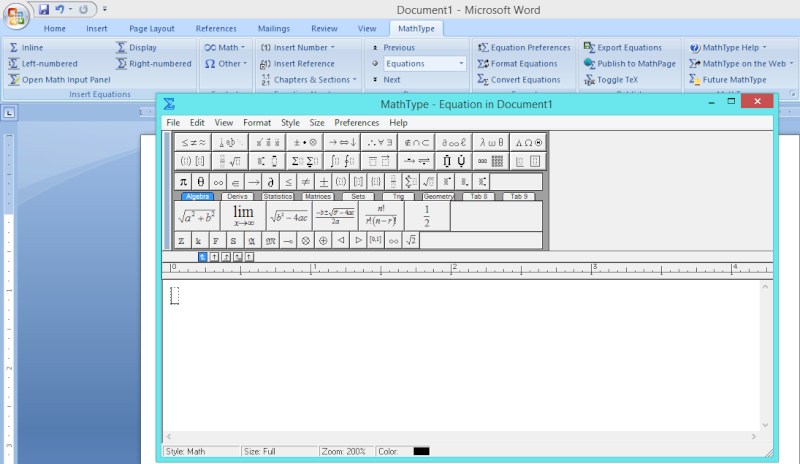The image size is (800, 464).
Task: Expand MathType on the Web dropdown
Action: [741, 64]
